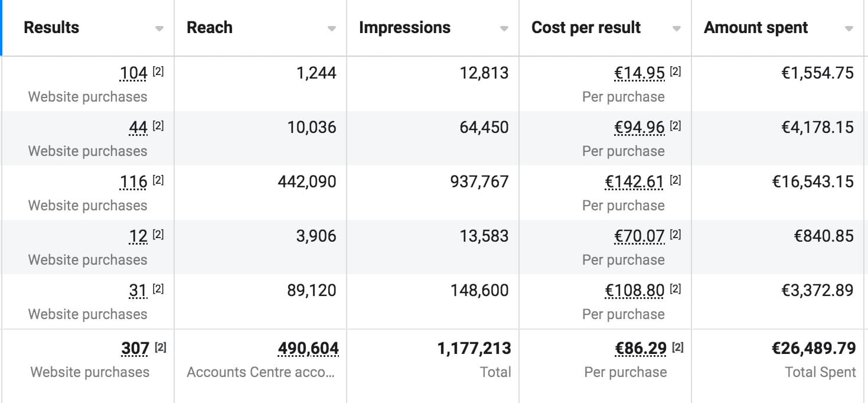Click the €14.95 cost per purchase
Viewport: 868px width, 403px height.
click(639, 73)
